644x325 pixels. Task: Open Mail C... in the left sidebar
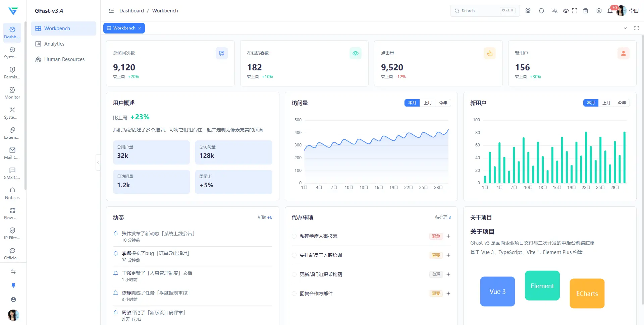(12, 153)
